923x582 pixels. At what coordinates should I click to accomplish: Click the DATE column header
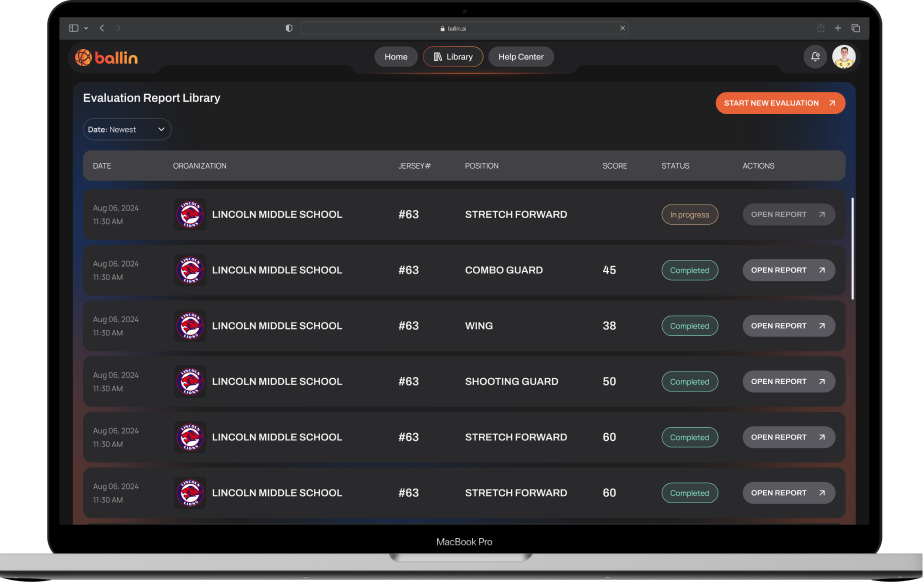tap(102, 166)
